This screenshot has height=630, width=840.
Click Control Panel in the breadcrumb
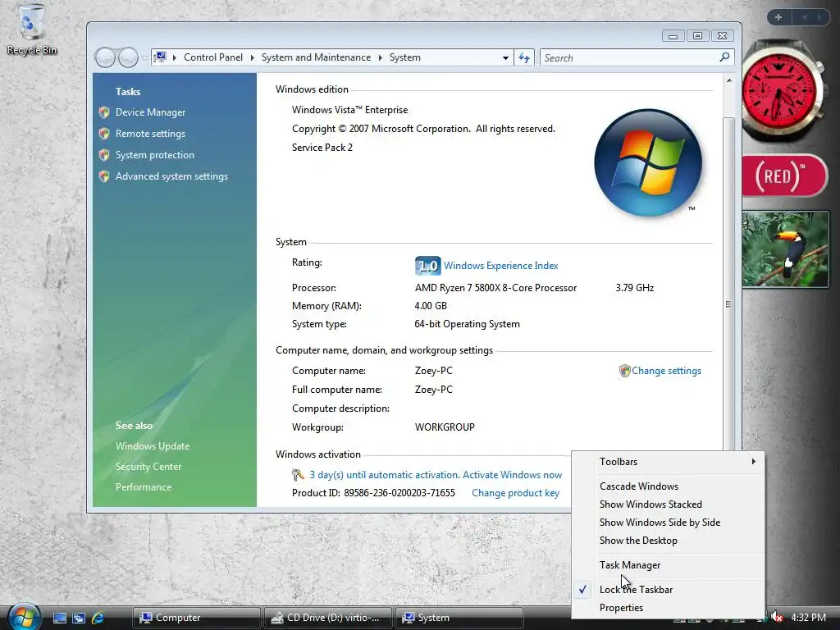pyautogui.click(x=213, y=57)
